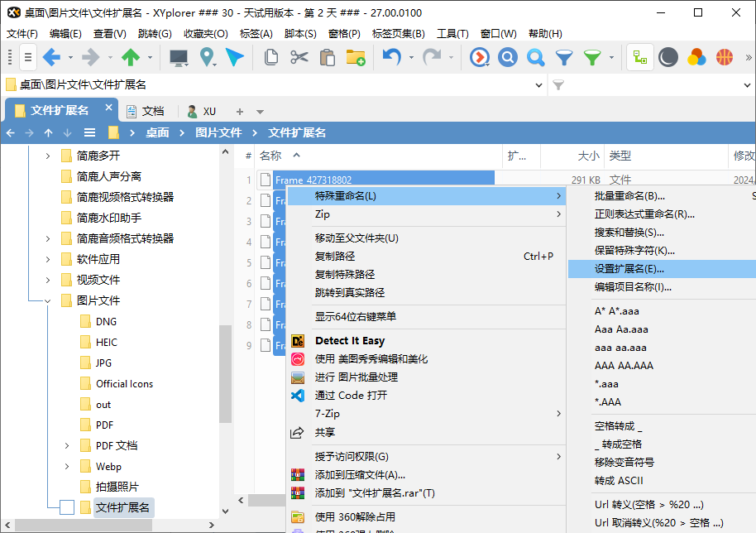The image size is (756, 533).
Task: Click the scissors Cut icon
Action: [x=299, y=57]
